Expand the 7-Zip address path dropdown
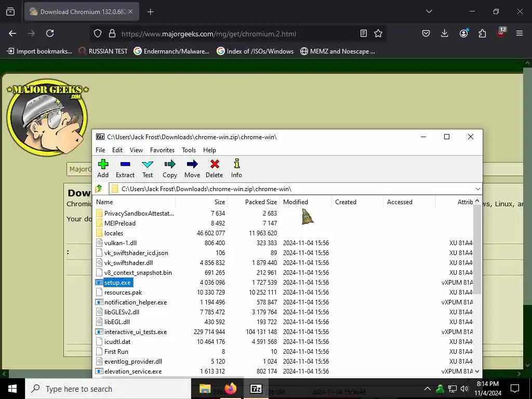 coord(477,189)
